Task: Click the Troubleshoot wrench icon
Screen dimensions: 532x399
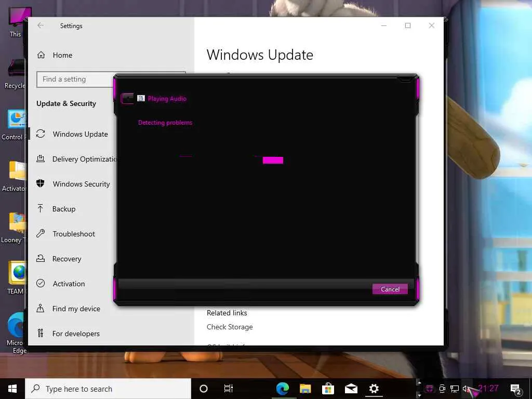Action: (41, 233)
